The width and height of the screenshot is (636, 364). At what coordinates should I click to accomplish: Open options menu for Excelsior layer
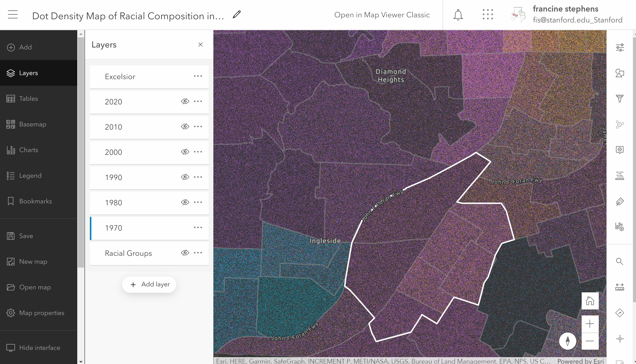pos(198,76)
